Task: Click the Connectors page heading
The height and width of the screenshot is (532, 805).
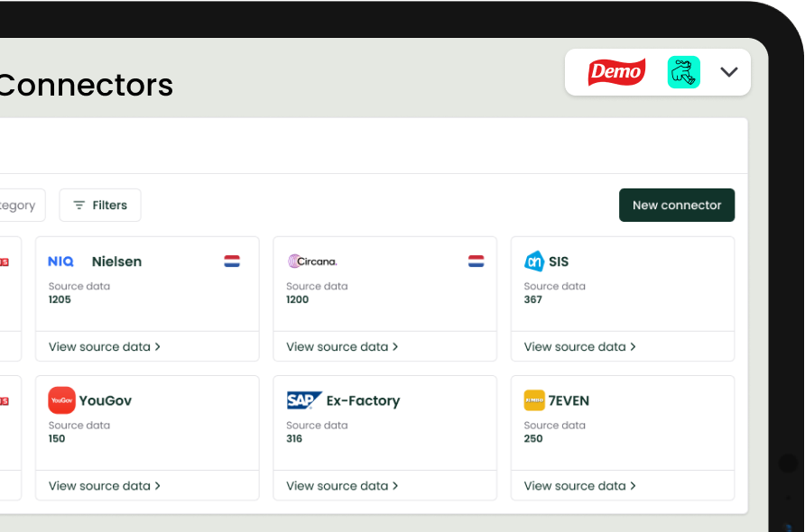Action: click(x=86, y=85)
